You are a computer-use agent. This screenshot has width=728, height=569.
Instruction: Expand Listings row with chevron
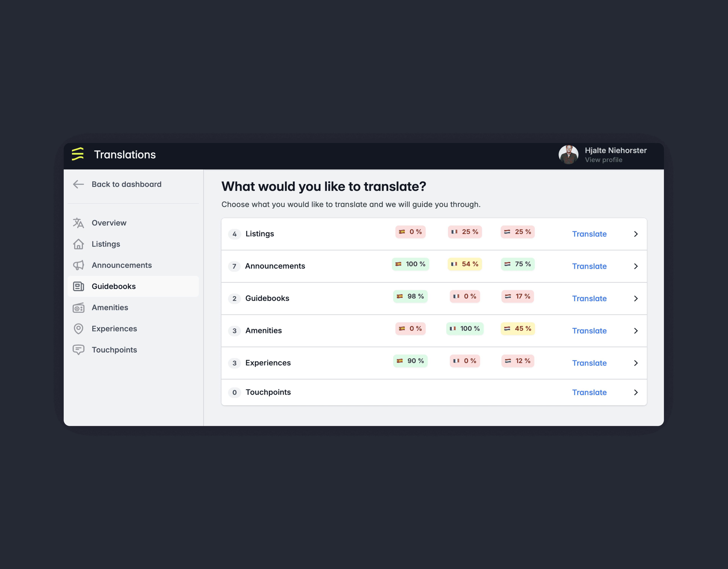[x=636, y=234]
